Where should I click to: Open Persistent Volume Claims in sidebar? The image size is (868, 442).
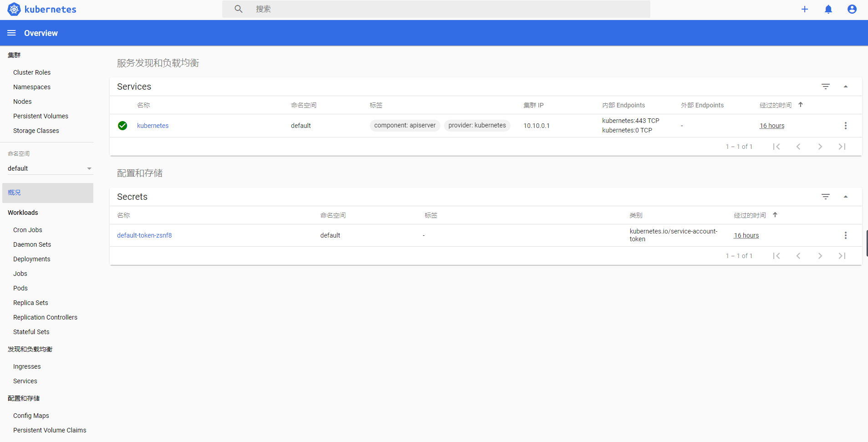coord(50,430)
